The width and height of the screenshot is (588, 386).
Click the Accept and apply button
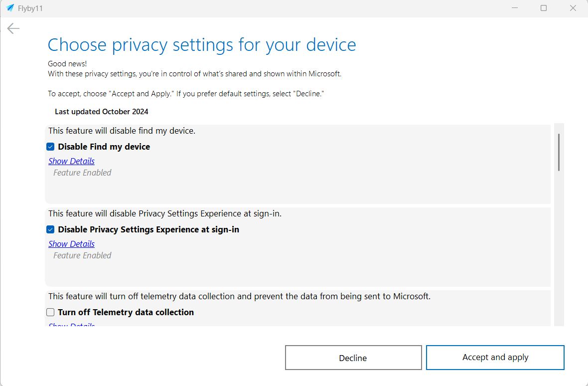(495, 358)
